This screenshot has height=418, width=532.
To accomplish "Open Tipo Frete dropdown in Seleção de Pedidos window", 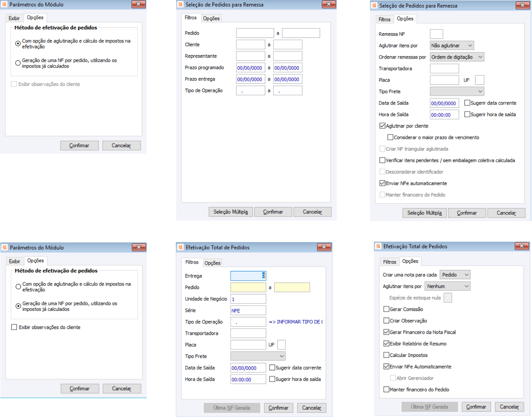I will pos(457,92).
